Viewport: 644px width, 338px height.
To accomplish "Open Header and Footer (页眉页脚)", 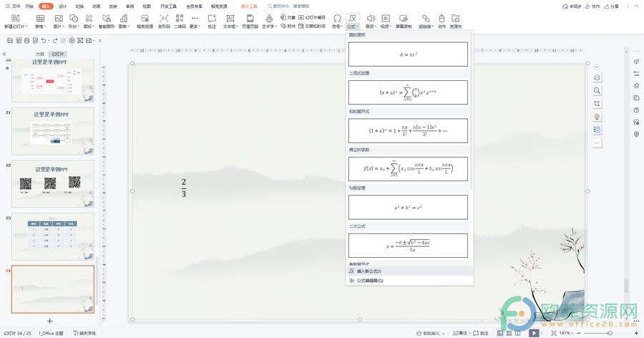I will pos(250,19).
